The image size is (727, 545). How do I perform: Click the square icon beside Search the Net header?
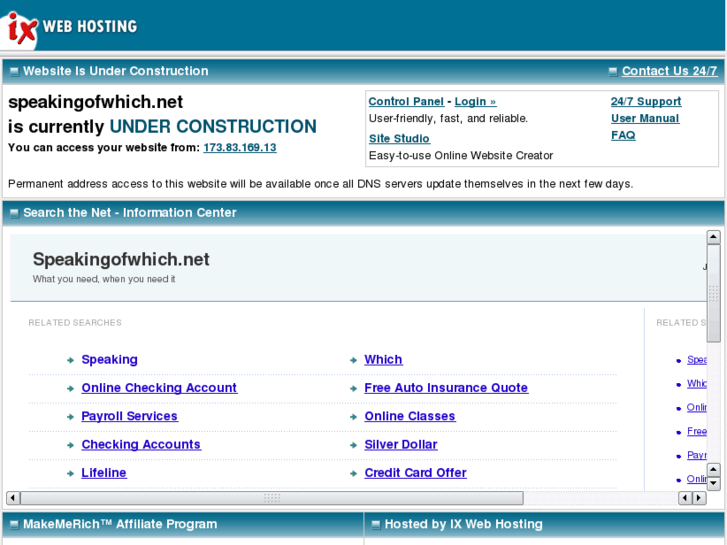point(14,213)
